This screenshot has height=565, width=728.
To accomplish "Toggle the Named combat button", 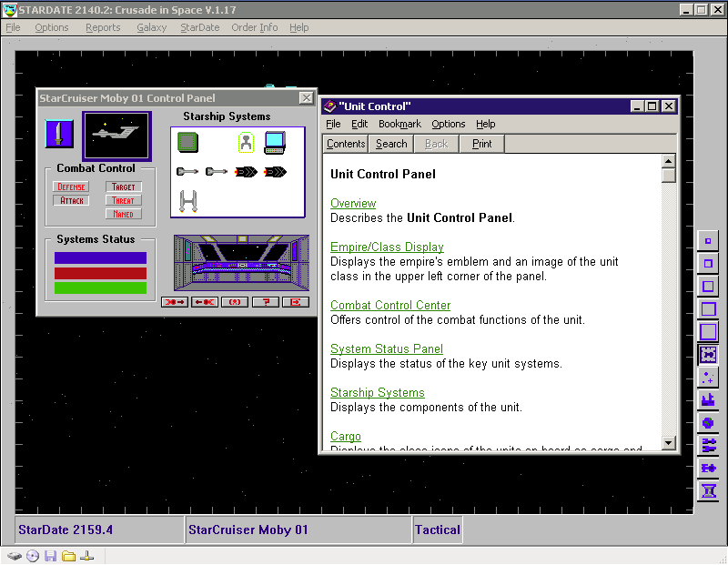I will tap(124, 214).
